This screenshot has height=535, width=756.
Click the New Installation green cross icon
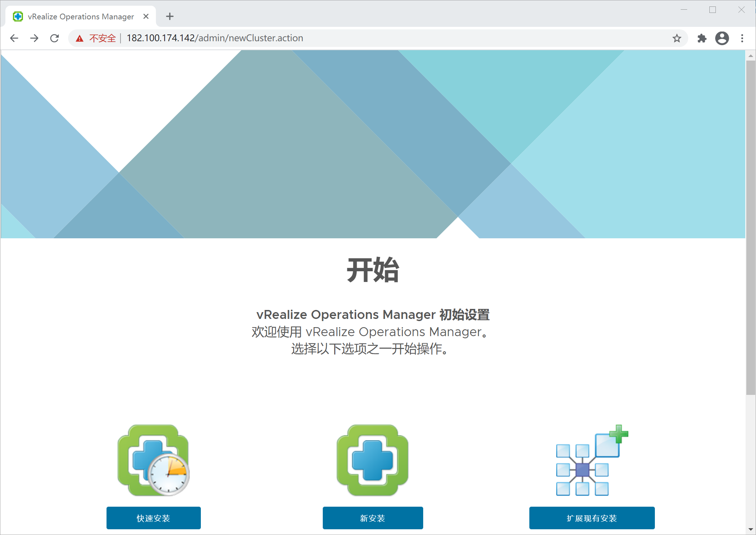373,460
